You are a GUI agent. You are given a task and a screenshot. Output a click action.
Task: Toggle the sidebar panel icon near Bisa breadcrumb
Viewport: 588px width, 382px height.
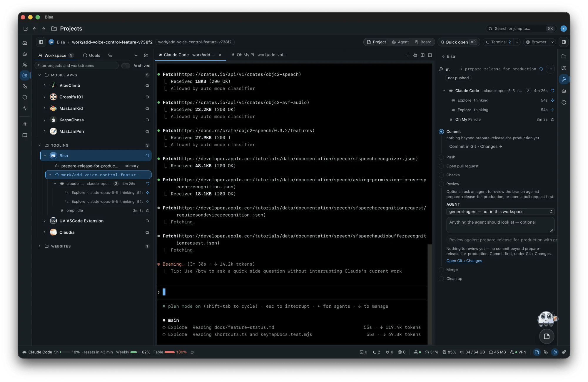pyautogui.click(x=41, y=42)
